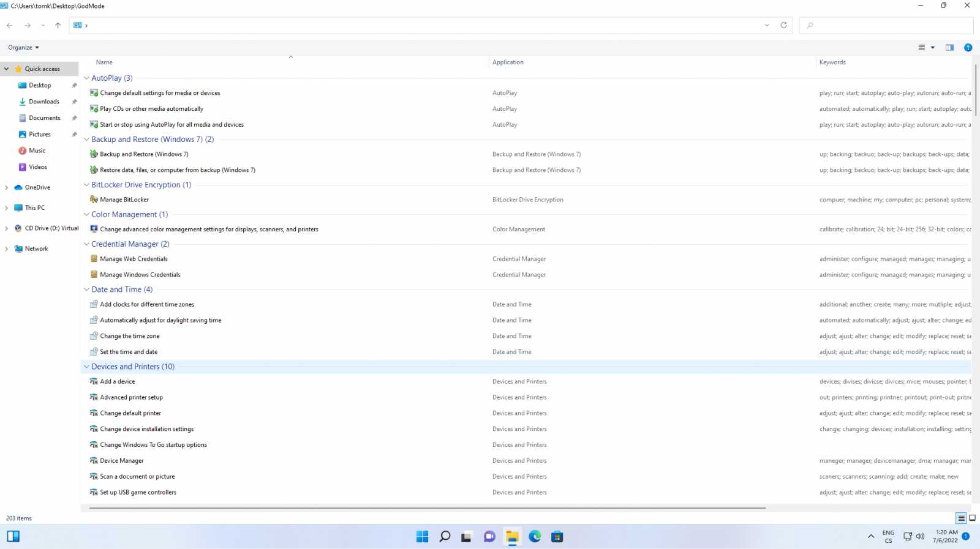
Task: Click icon for Restore data, files, or computer
Action: (x=94, y=170)
